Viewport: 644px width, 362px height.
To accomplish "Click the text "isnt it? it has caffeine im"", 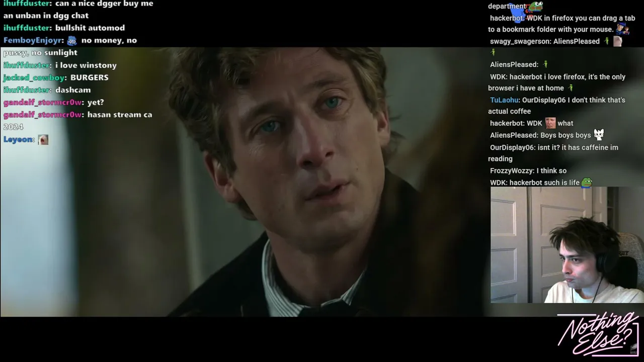I will pyautogui.click(x=577, y=147).
